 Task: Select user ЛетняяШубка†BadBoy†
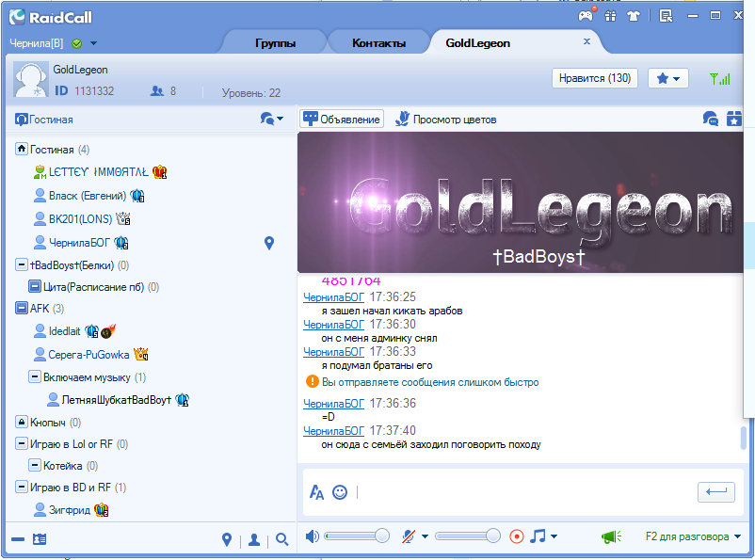pyautogui.click(x=118, y=400)
